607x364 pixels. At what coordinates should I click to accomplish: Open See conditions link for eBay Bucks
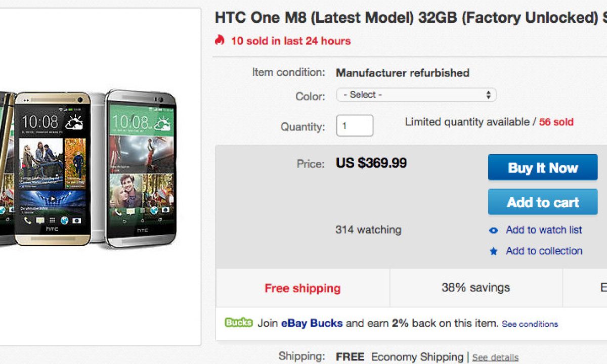click(x=530, y=324)
